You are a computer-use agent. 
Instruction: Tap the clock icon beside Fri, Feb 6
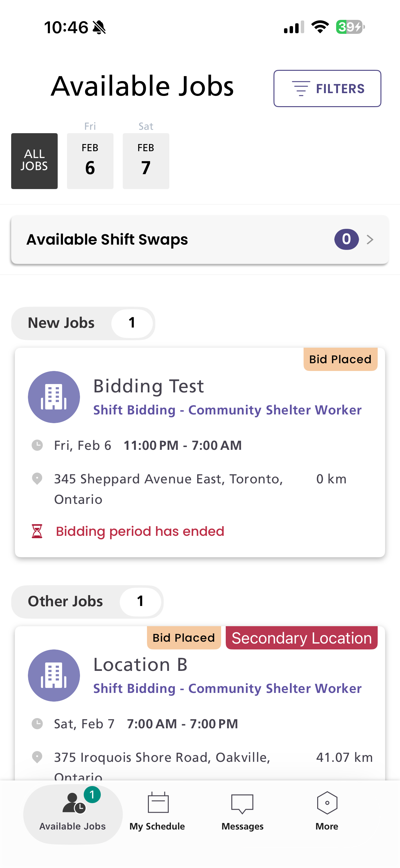tap(37, 445)
